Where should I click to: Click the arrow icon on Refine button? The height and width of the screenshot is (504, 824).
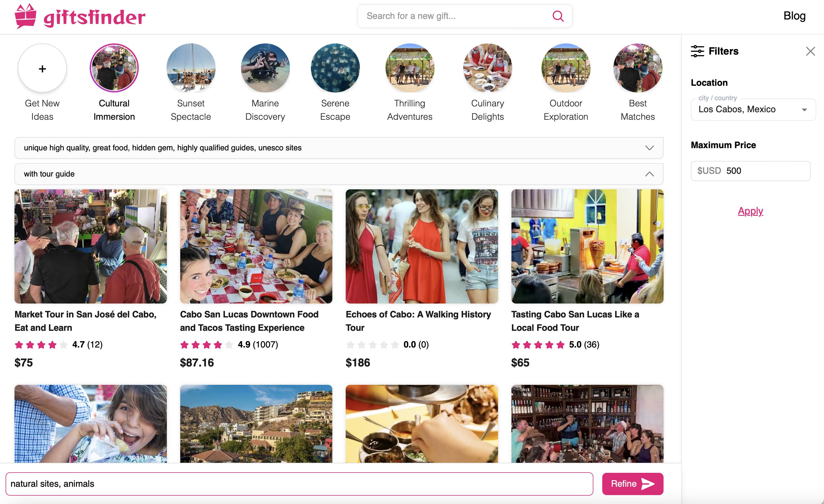[648, 484]
